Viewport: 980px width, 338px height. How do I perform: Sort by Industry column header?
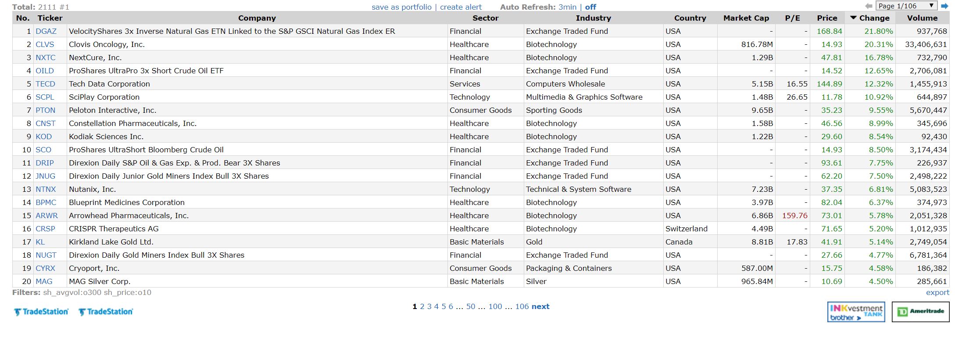pyautogui.click(x=593, y=18)
